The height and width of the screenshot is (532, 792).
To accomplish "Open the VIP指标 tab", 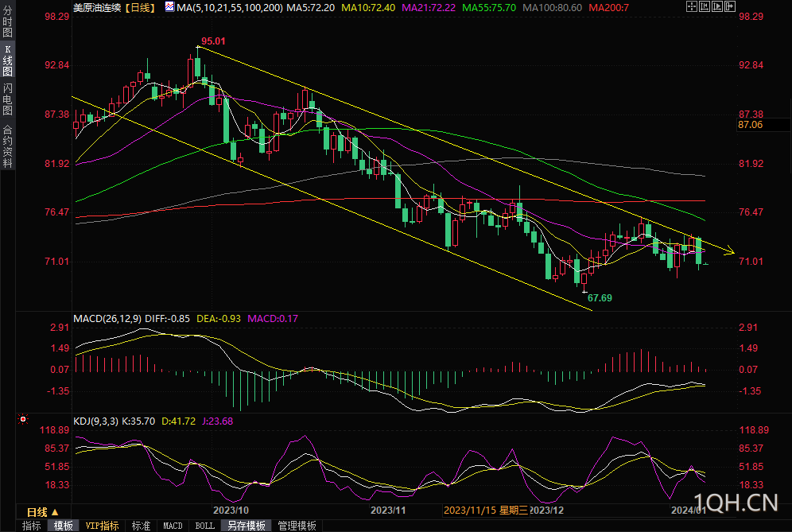I will pos(102,526).
